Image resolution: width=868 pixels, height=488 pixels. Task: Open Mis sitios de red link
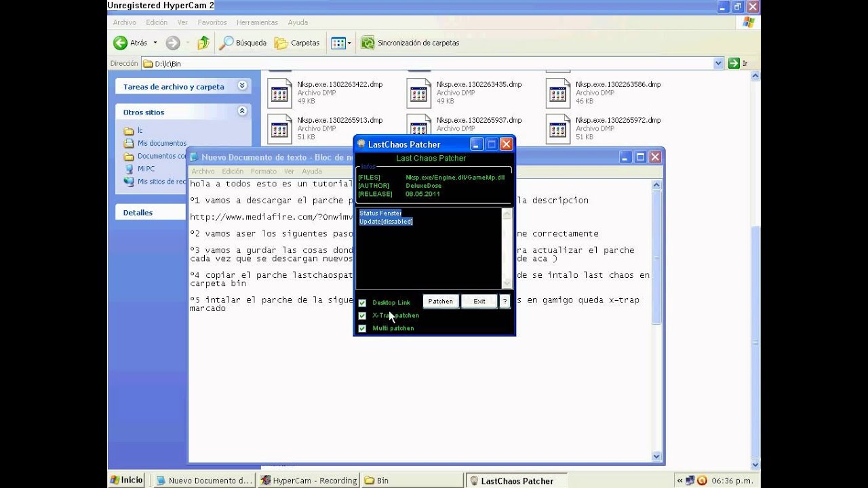pos(161,182)
